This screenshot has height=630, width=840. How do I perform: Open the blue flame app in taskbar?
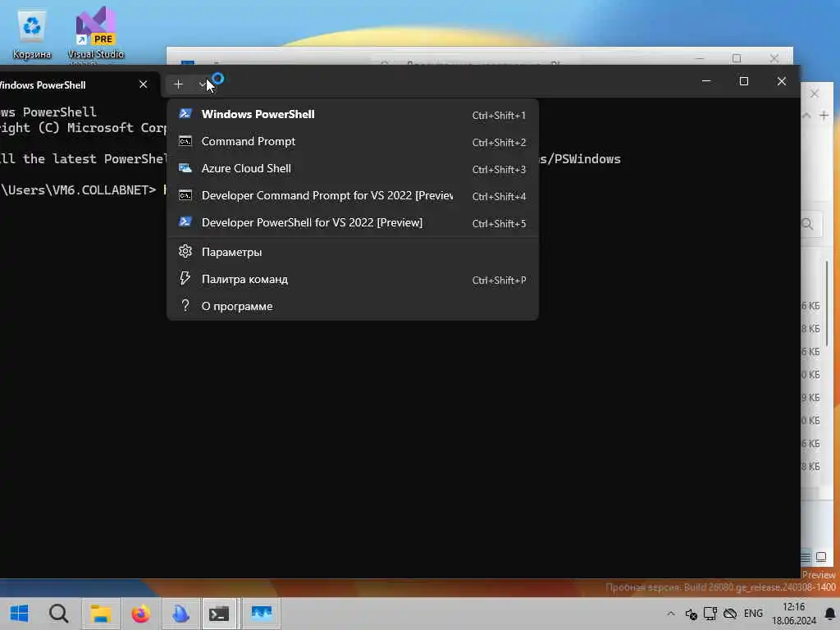180,614
